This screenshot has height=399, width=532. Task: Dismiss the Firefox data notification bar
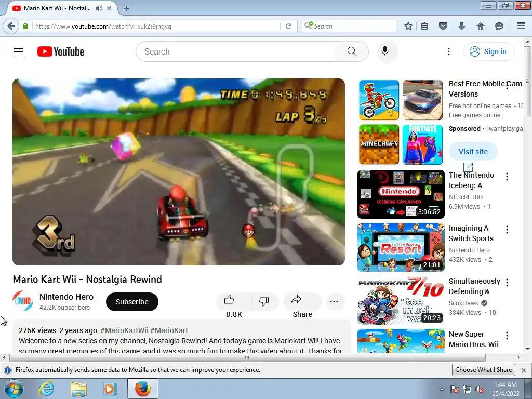[x=524, y=370]
